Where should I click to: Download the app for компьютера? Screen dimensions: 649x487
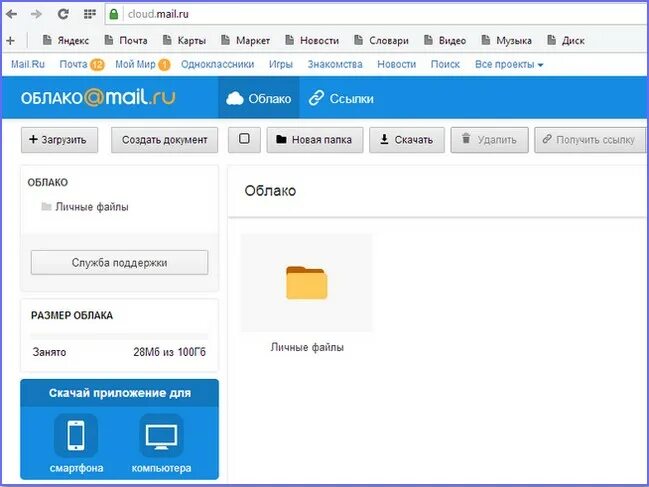[161, 444]
